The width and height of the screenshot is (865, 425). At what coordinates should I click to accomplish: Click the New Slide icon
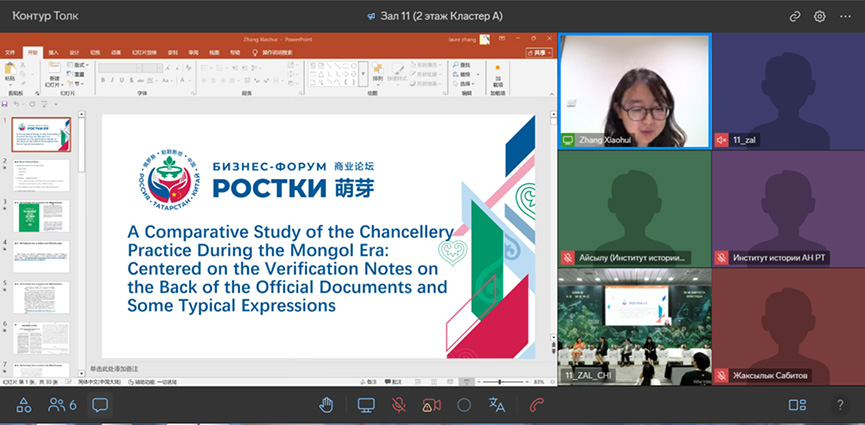click(x=54, y=68)
